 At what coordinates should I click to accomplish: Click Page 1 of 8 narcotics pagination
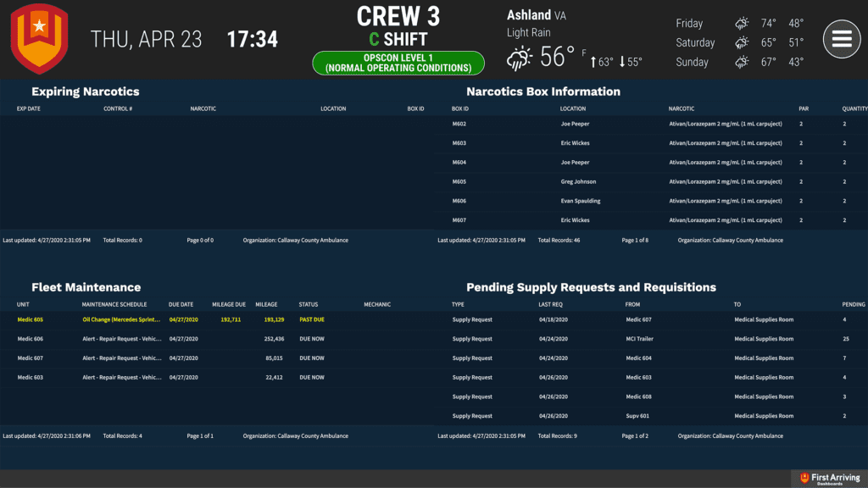(x=636, y=241)
